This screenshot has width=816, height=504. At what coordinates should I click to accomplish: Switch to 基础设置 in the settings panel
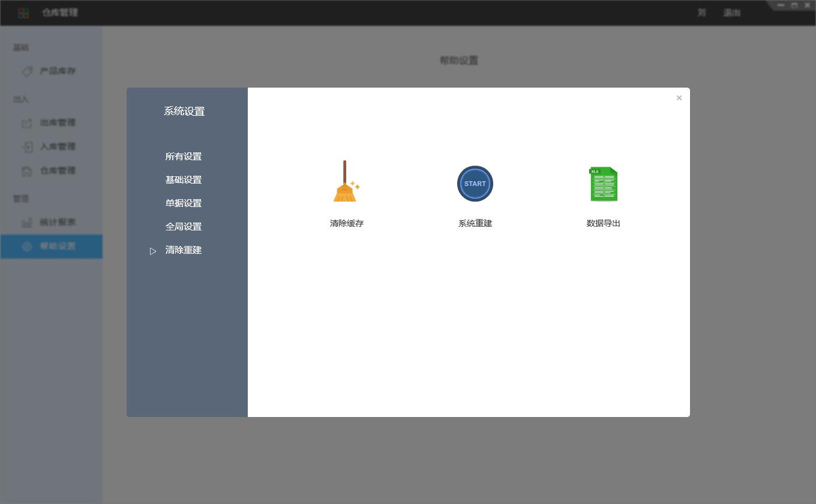pyautogui.click(x=184, y=180)
